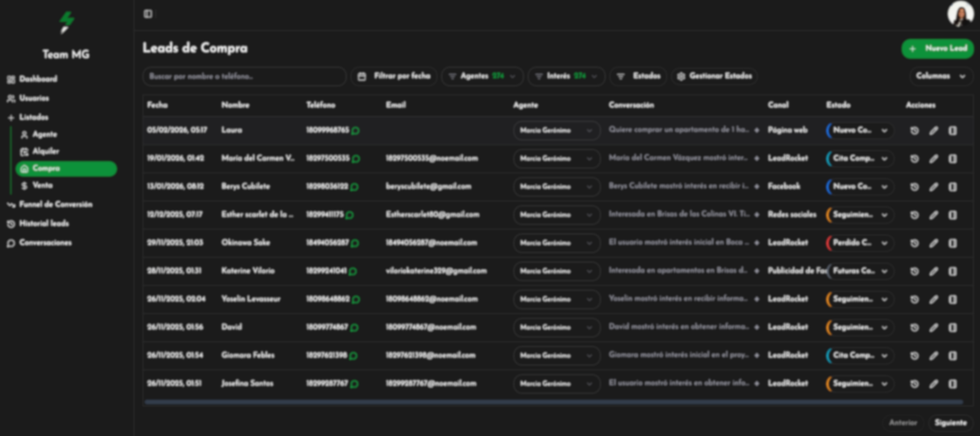Expand the conversation text for Katerine Vilorio
Viewport: 980px width, 436px height.
pos(757,271)
